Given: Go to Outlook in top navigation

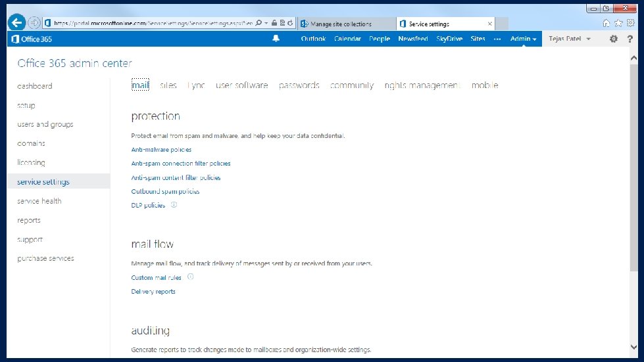Looking at the screenshot, I should (313, 39).
